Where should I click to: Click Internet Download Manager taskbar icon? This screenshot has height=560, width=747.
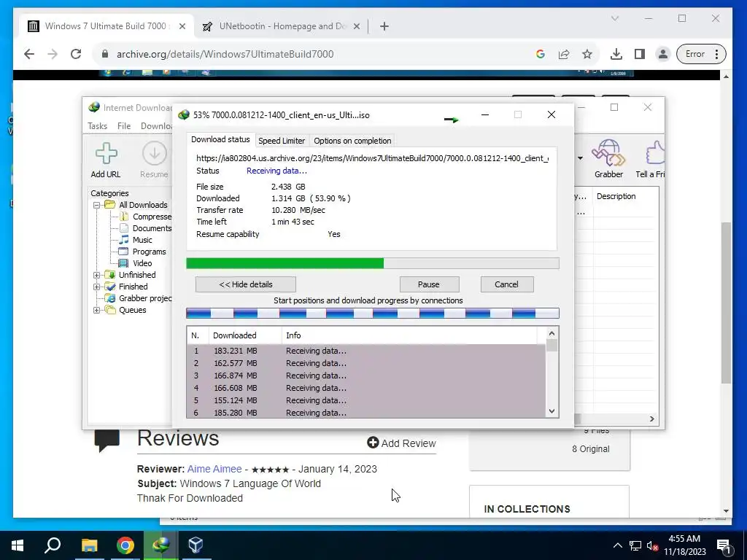pos(160,545)
